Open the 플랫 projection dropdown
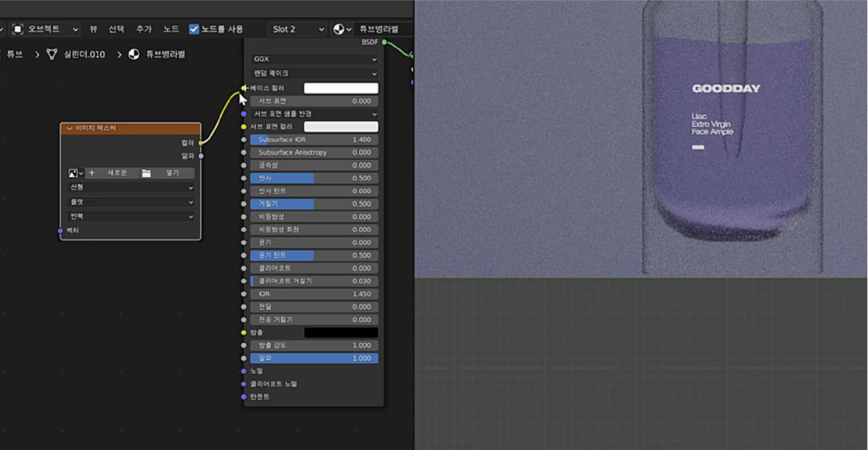 (x=130, y=202)
